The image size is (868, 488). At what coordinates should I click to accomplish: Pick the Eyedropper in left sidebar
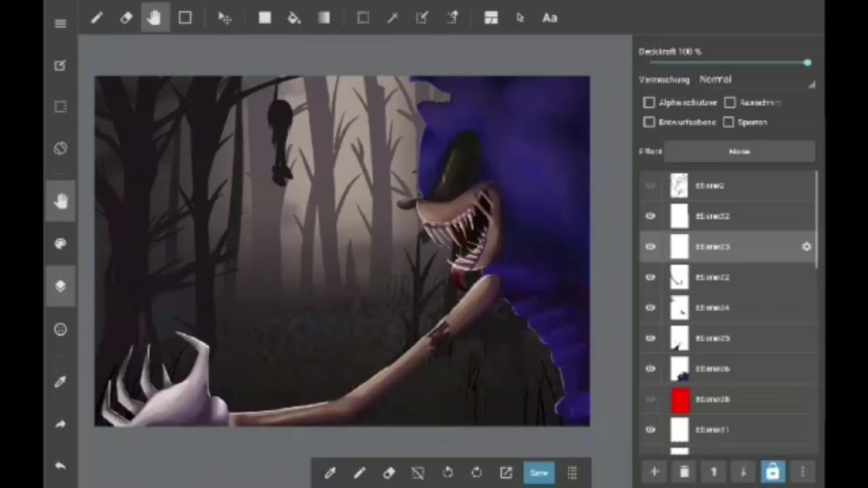tap(60, 382)
